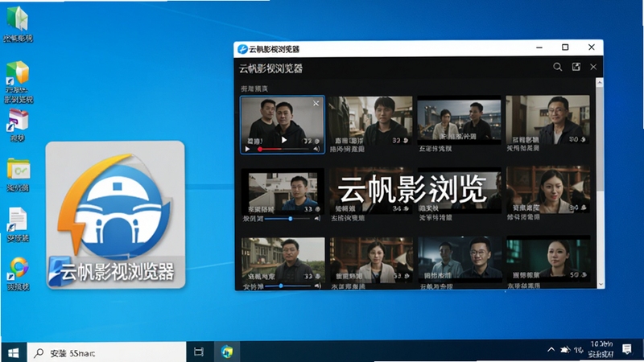Click the taskbar search box
The width and height of the screenshot is (644, 362).
pyautogui.click(x=107, y=352)
